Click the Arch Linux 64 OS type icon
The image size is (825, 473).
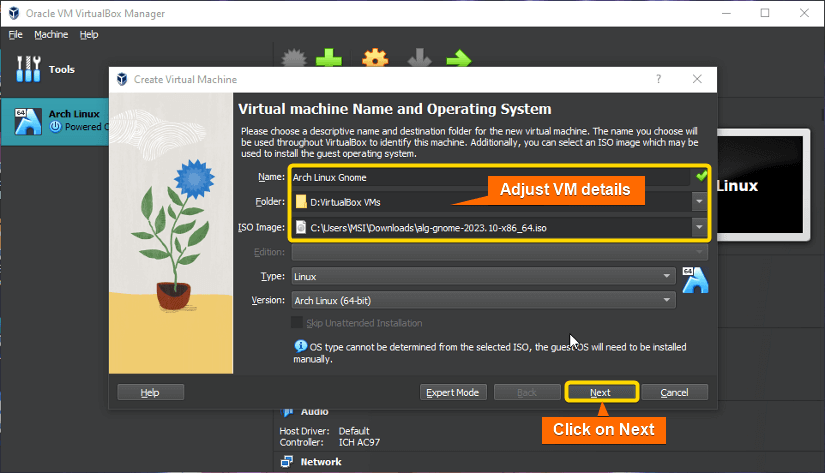click(695, 280)
